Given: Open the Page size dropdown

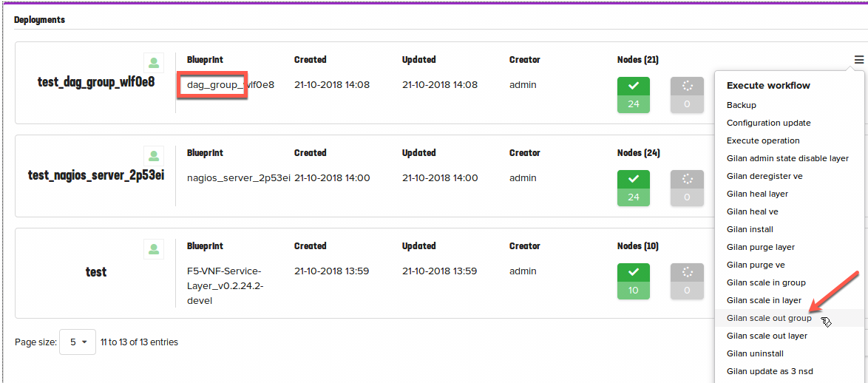Looking at the screenshot, I should click(78, 342).
